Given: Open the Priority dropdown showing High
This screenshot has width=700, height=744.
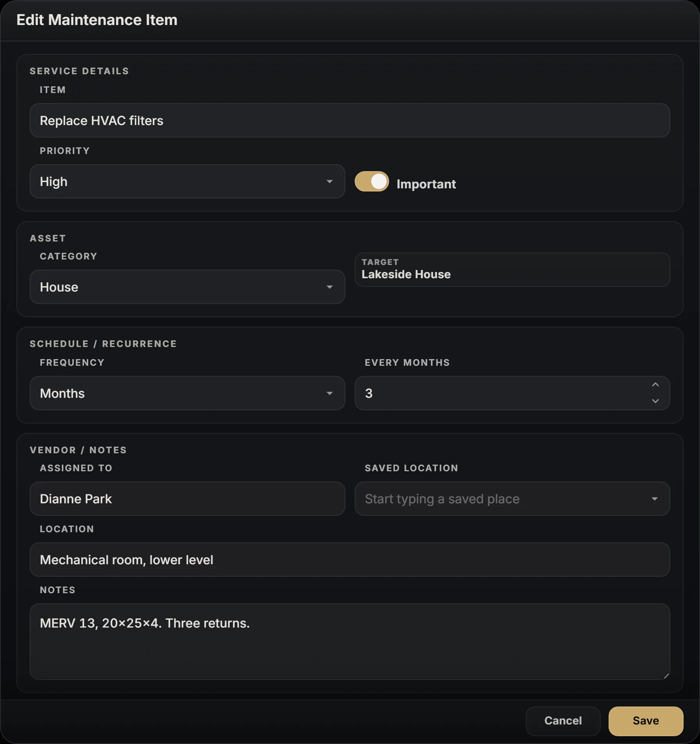Looking at the screenshot, I should click(x=187, y=181).
